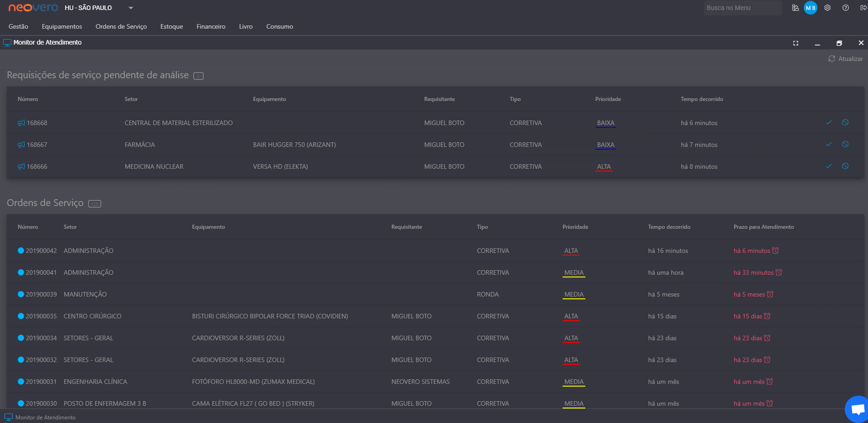
Task: Select the Monitor de Atendimento taskbar tab
Action: (40, 417)
